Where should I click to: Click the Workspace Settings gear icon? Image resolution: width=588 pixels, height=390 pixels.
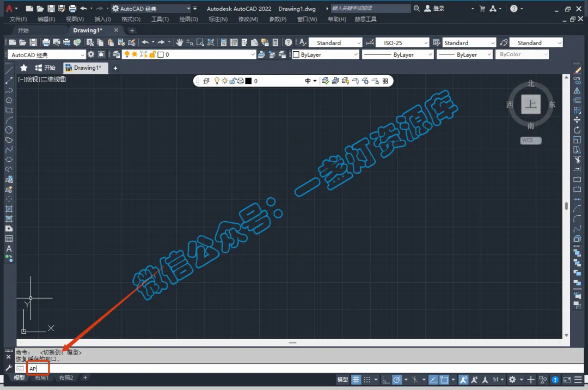click(91, 55)
